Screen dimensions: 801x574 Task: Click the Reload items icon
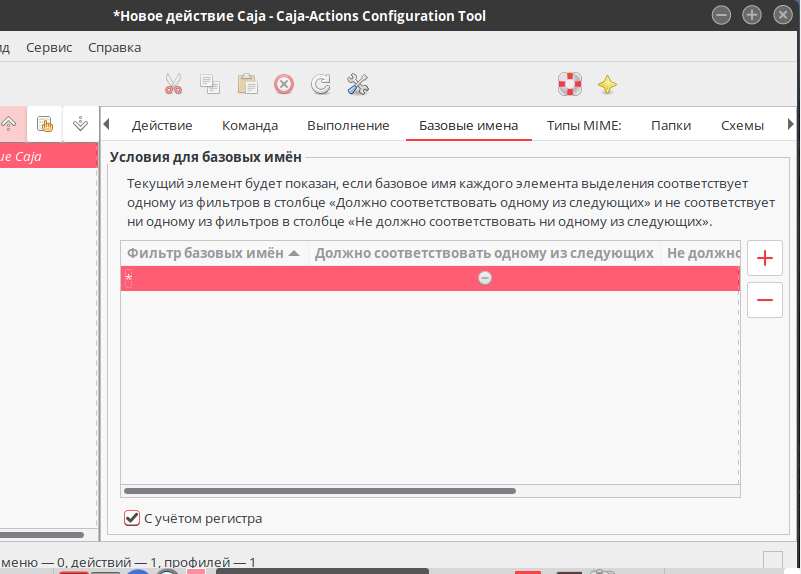(321, 84)
